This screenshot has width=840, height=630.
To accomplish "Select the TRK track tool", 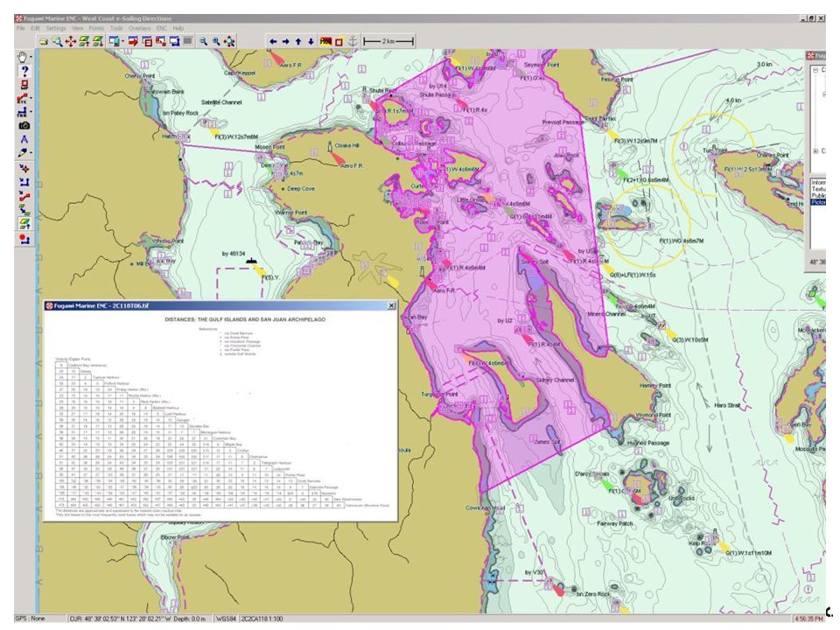I will [22, 111].
